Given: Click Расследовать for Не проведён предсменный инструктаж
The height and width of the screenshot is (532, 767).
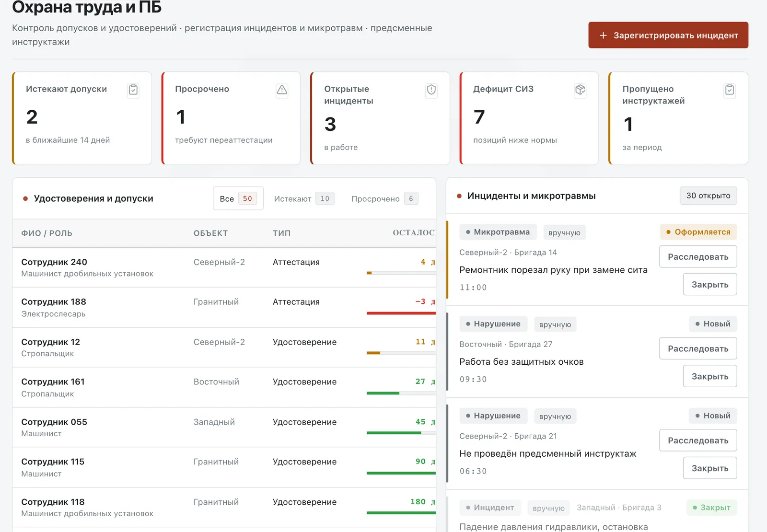Looking at the screenshot, I should (x=698, y=440).
